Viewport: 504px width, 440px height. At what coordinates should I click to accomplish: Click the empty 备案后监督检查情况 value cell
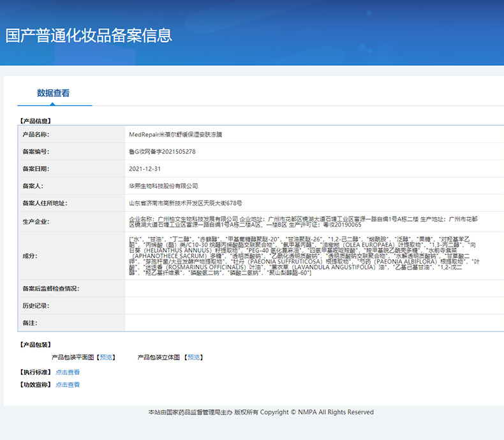pos(313,289)
